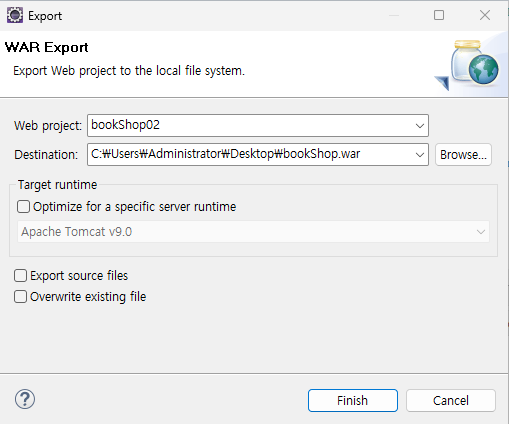Click the Browse... button

(x=463, y=155)
